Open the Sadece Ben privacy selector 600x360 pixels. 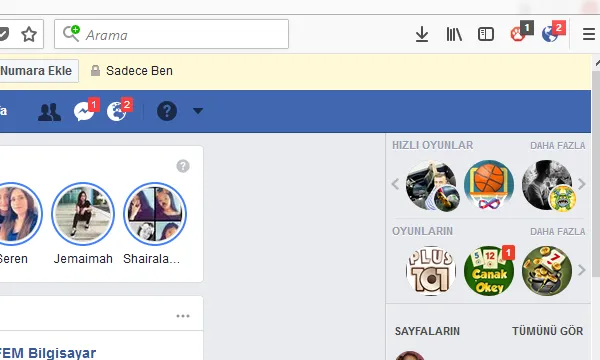click(132, 71)
